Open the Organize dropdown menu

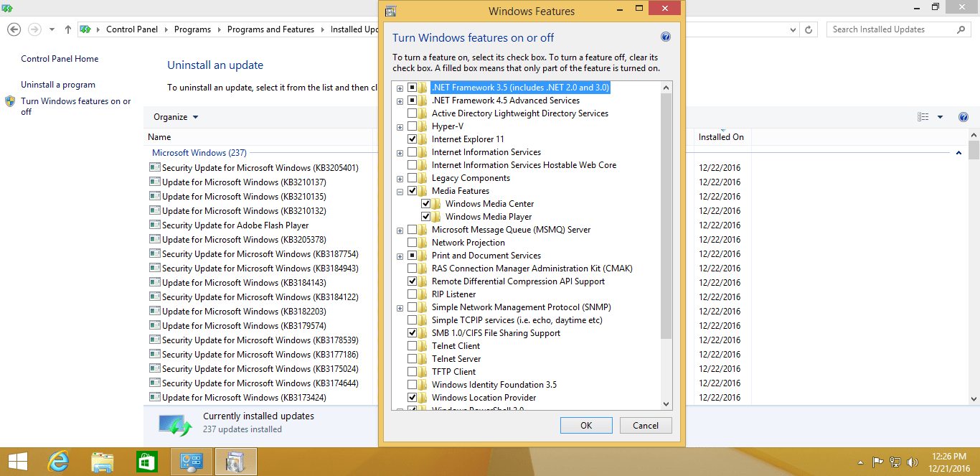click(x=176, y=117)
